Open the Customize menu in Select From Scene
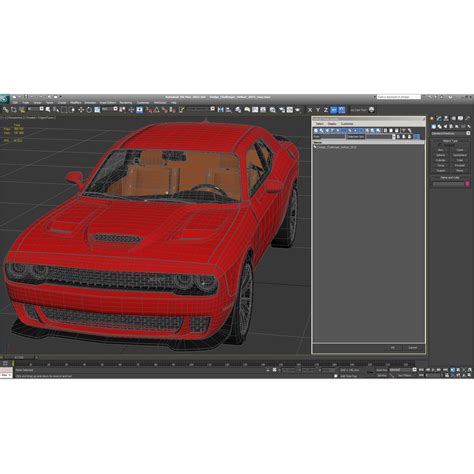Image resolution: width=474 pixels, height=474 pixels. (347, 124)
